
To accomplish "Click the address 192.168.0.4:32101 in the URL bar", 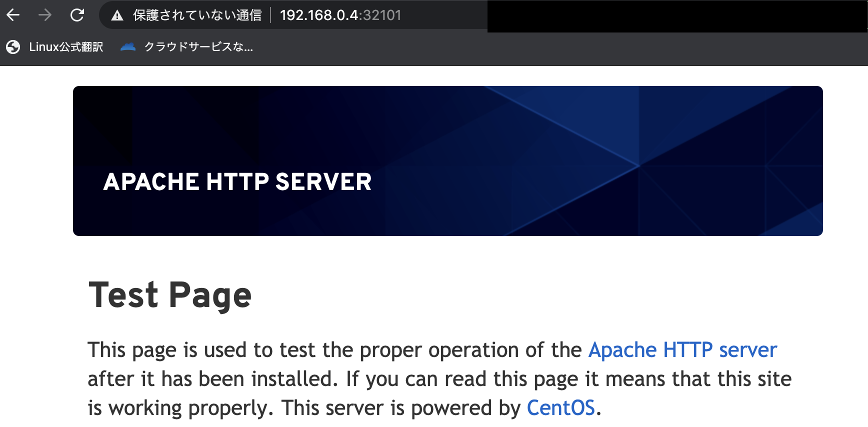I will tap(340, 15).
